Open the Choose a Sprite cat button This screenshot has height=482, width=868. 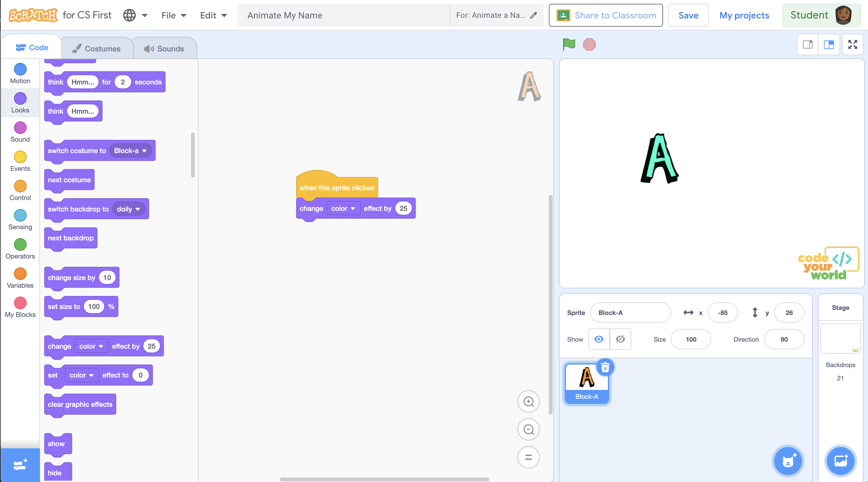[x=788, y=461]
